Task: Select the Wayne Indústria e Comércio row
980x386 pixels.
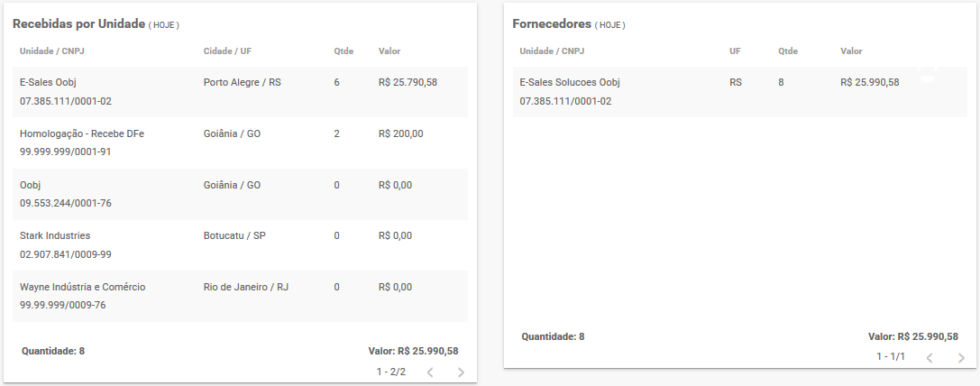Action: 240,296
